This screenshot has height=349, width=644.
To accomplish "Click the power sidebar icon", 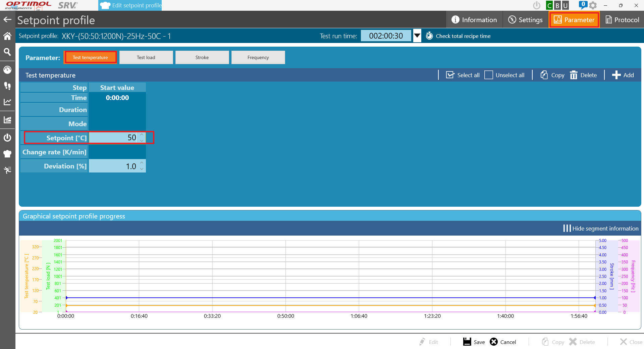I will tap(7, 138).
